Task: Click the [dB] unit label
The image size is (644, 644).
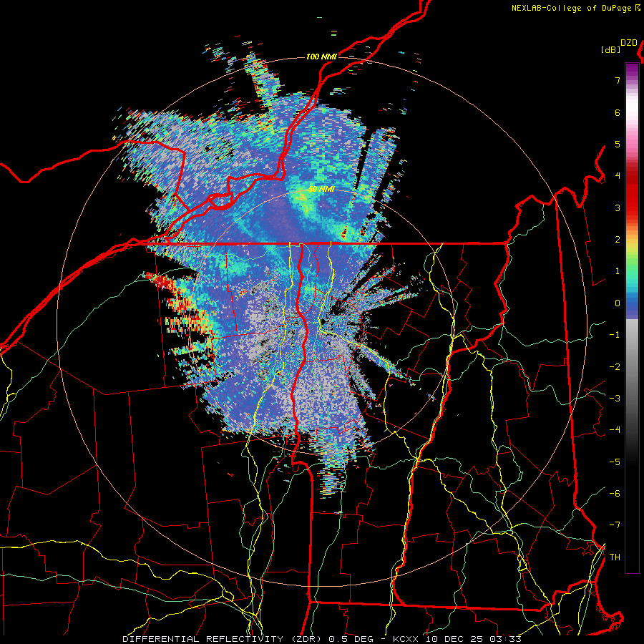Action: [610, 49]
